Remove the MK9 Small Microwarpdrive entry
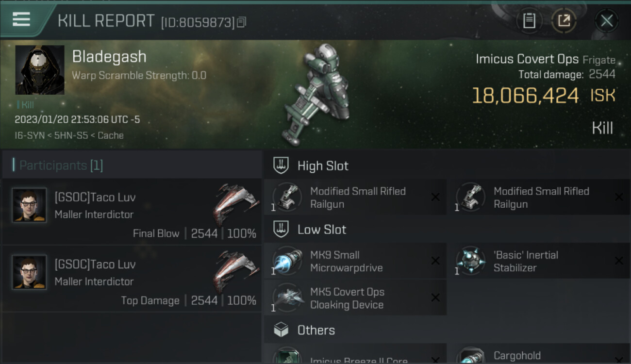Screen dimensions: 631x364 point(435,261)
